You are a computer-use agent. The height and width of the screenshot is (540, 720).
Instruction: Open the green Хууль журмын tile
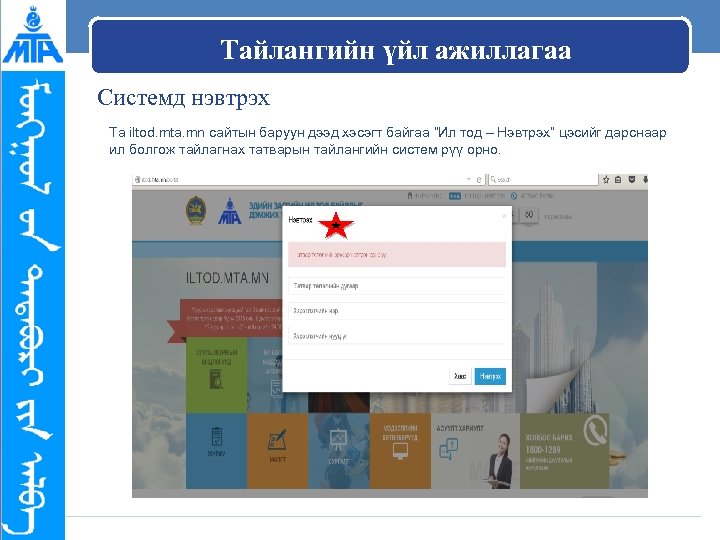pyautogui.click(x=216, y=375)
